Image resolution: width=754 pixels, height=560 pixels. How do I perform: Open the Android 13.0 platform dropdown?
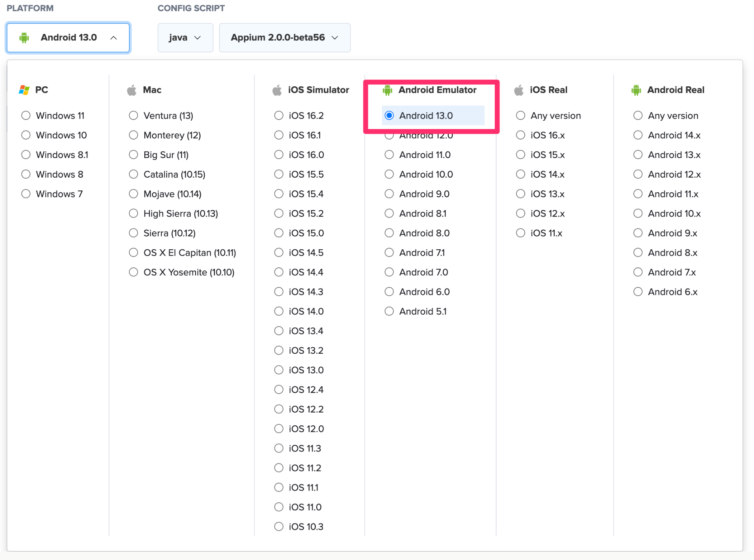pyautogui.click(x=68, y=38)
